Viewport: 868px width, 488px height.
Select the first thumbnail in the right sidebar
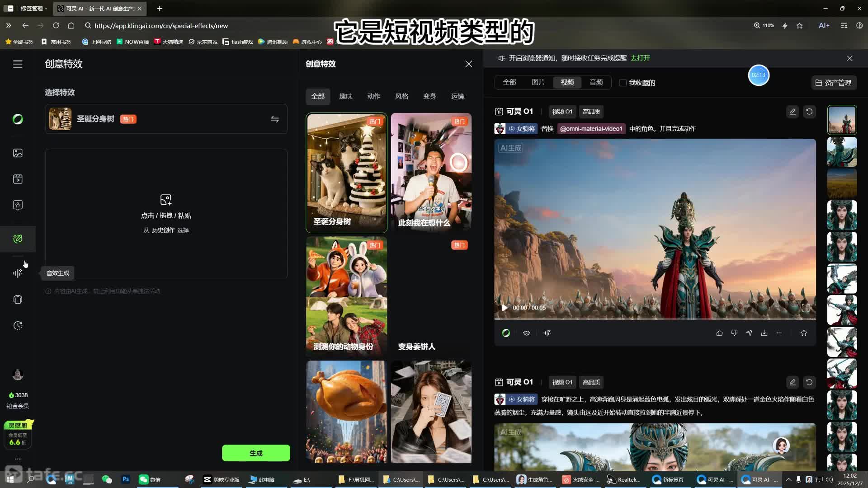[x=841, y=120]
